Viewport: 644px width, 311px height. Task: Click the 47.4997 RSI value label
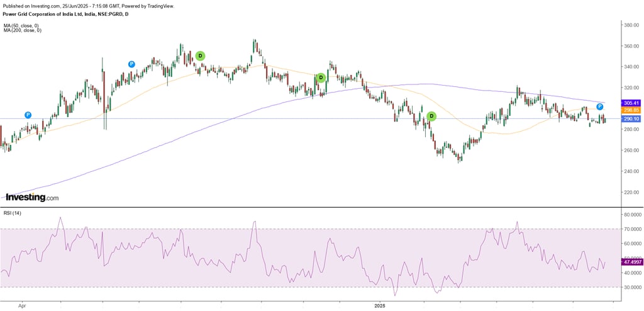(632, 261)
